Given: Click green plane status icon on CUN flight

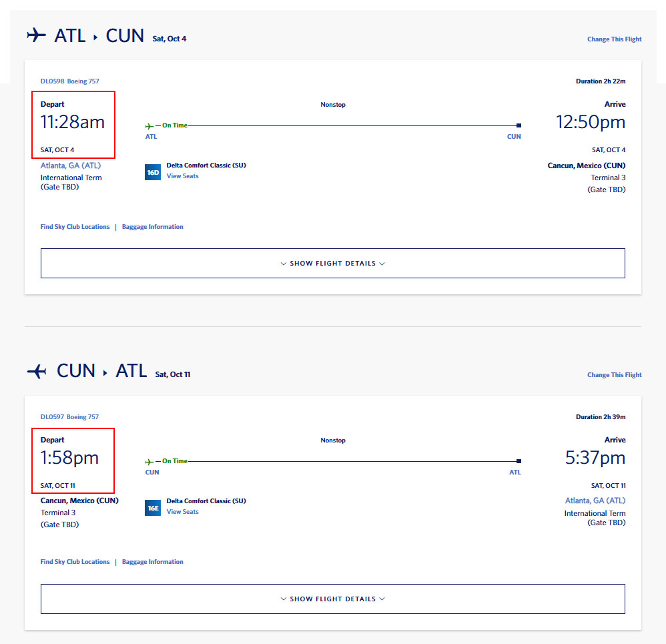Looking at the screenshot, I should pyautogui.click(x=149, y=462).
